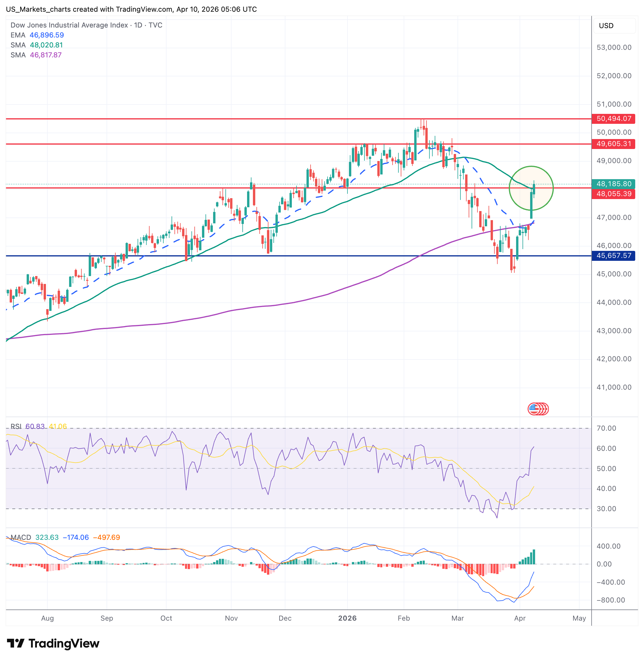Viewport: 644px width, 661px height.
Task: Click the red 50,494.07 price label
Action: [613, 119]
